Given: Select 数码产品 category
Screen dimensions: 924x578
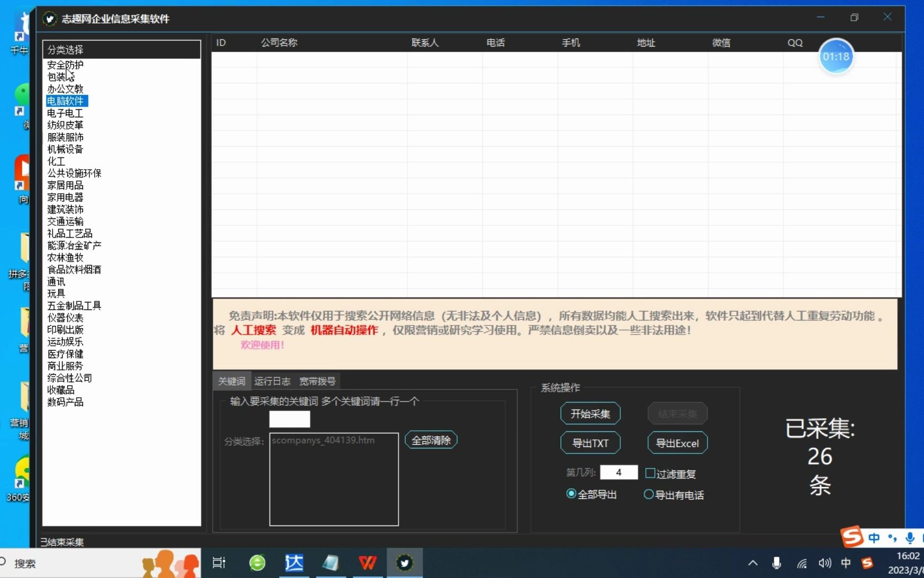Looking at the screenshot, I should [x=65, y=402].
